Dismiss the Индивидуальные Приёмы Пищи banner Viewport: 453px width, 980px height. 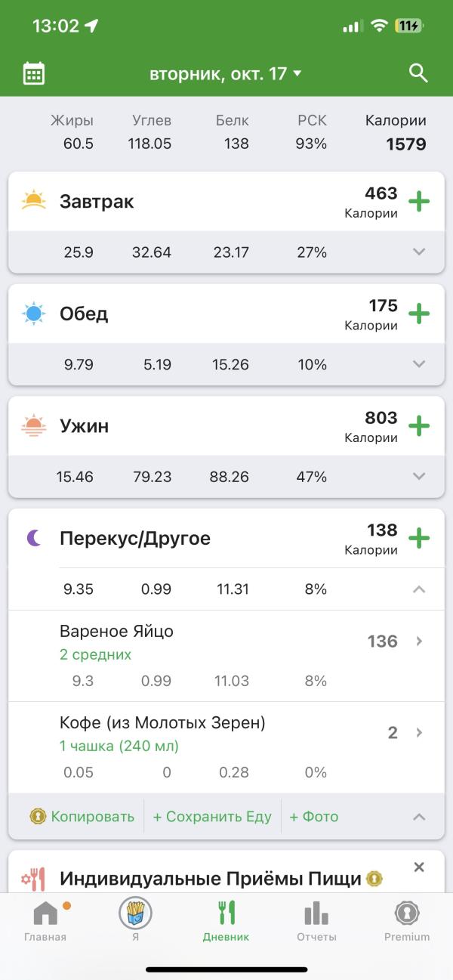[420, 867]
